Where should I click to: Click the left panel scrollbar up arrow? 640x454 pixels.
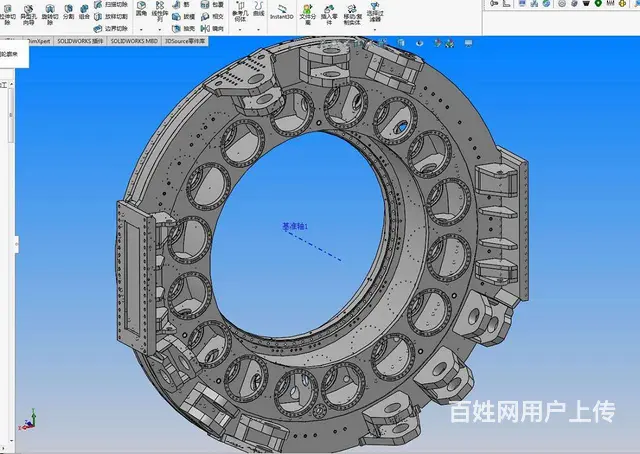pyautogui.click(x=11, y=84)
